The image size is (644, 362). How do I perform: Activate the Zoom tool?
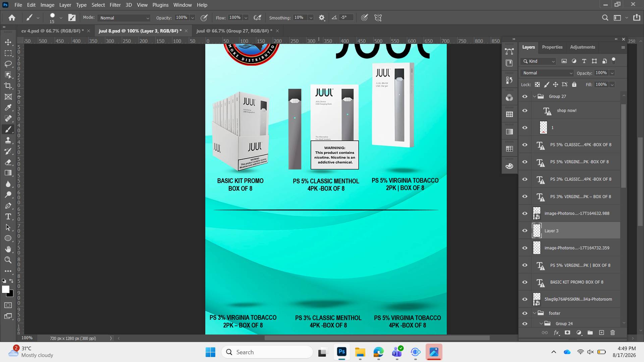(8, 260)
